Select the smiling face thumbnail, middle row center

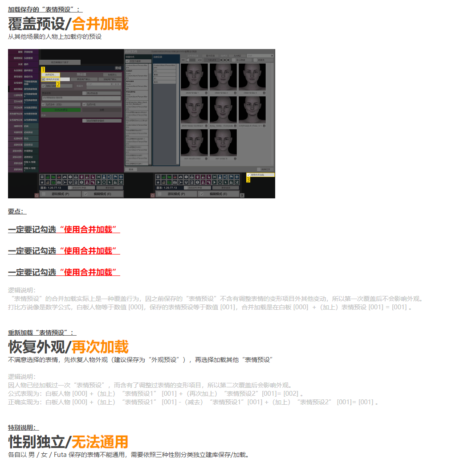[x=223, y=110]
